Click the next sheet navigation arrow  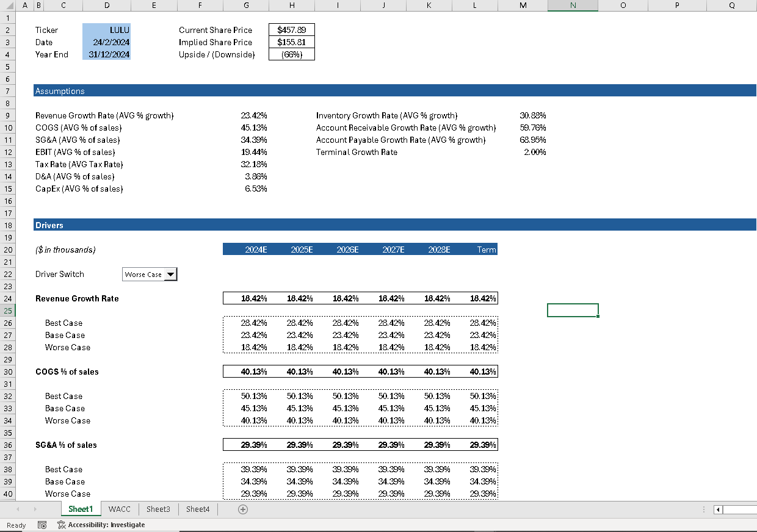pyautogui.click(x=35, y=509)
